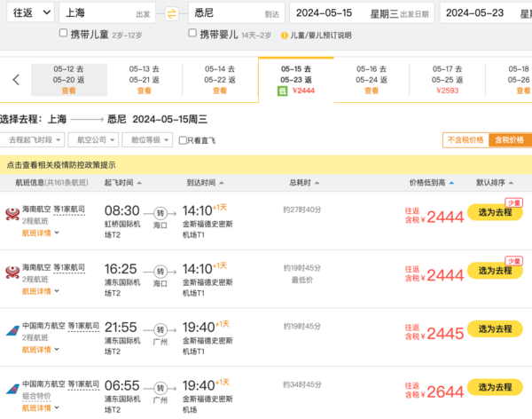Screen dimensions: 532x419
Task: Open departure time period filter dropdown
Action: click(x=32, y=140)
